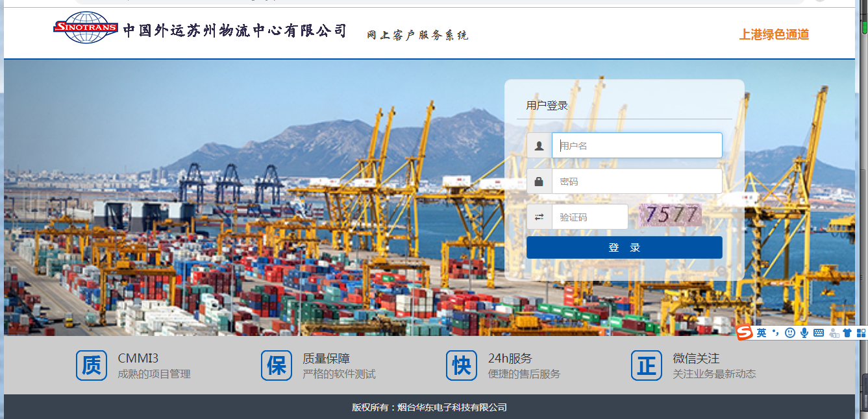Click the 正 WeChat follow badge icon

(647, 366)
